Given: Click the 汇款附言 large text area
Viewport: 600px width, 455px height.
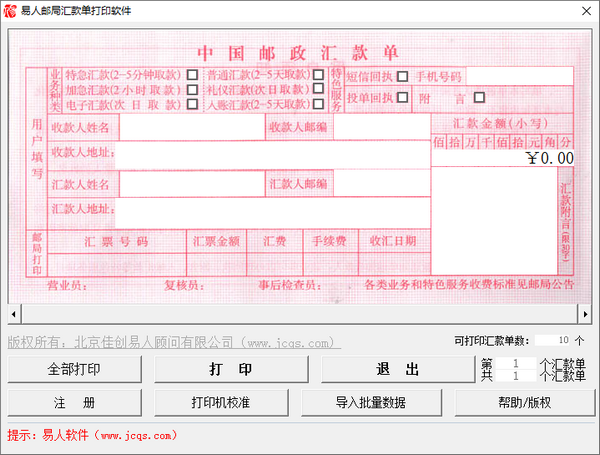Looking at the screenshot, I should (x=494, y=221).
